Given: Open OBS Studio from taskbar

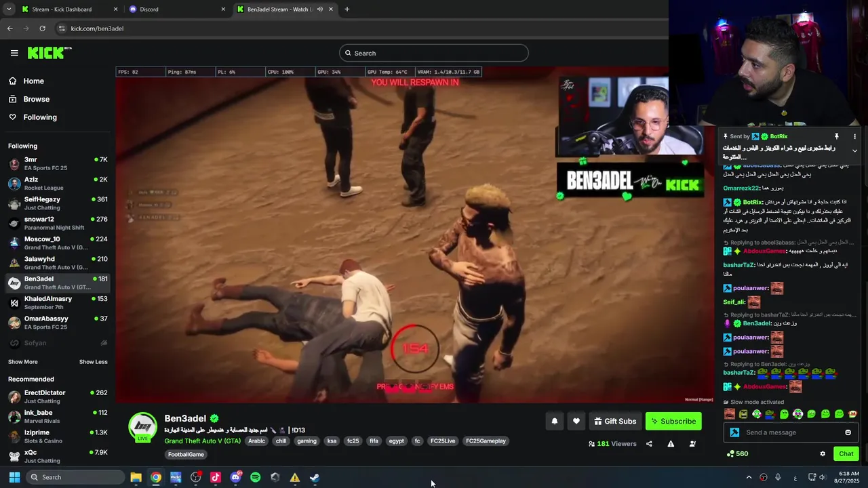Looking at the screenshot, I should 196,477.
